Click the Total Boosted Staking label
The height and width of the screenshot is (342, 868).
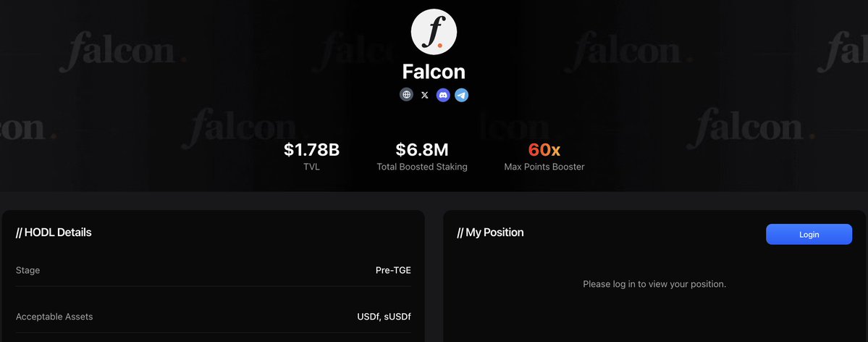click(422, 166)
